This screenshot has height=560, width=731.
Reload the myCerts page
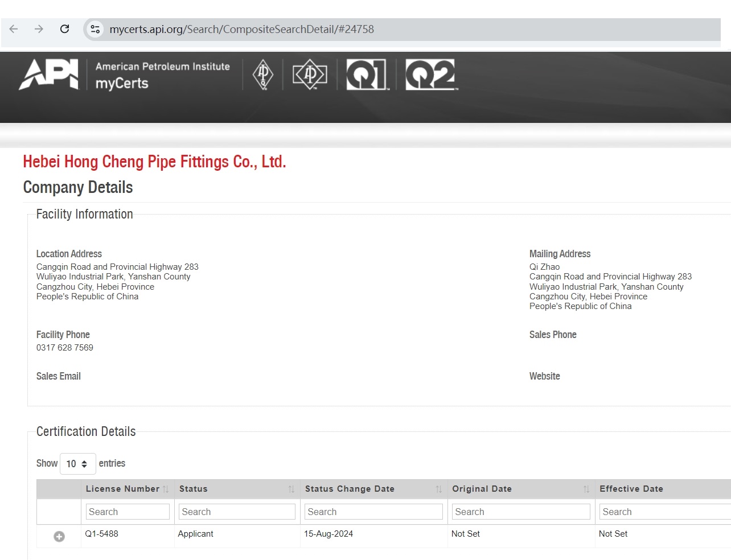(x=65, y=29)
